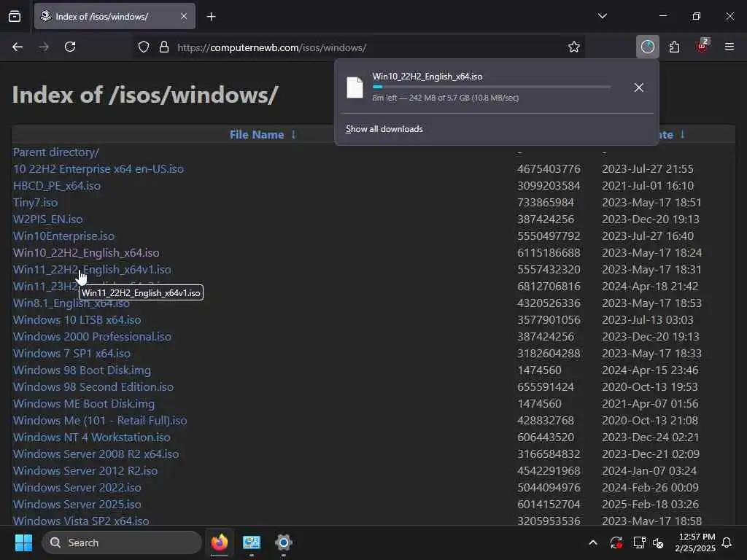The width and height of the screenshot is (747, 560).
Task: Sort by File Name column
Action: pos(257,135)
